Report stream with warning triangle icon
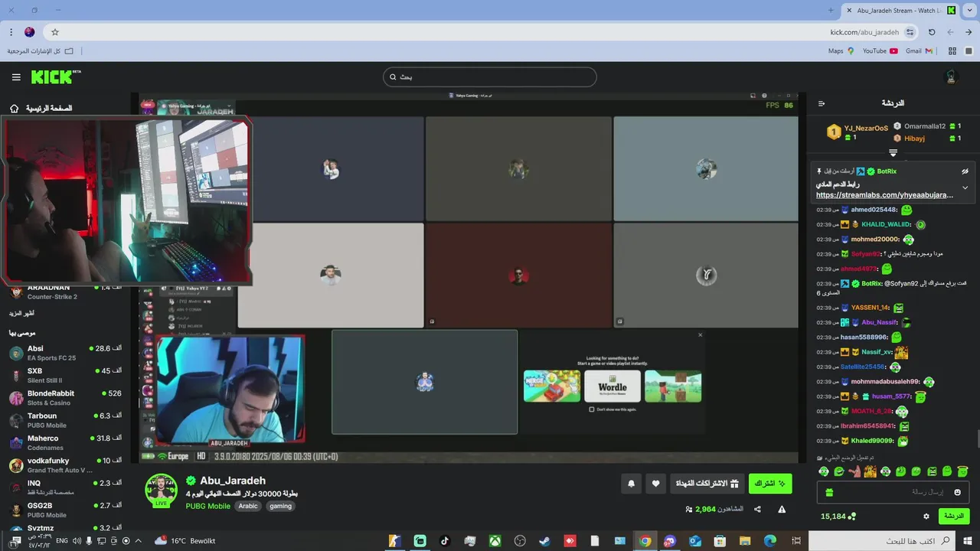Screen dimensions: 980x551 click(782, 509)
